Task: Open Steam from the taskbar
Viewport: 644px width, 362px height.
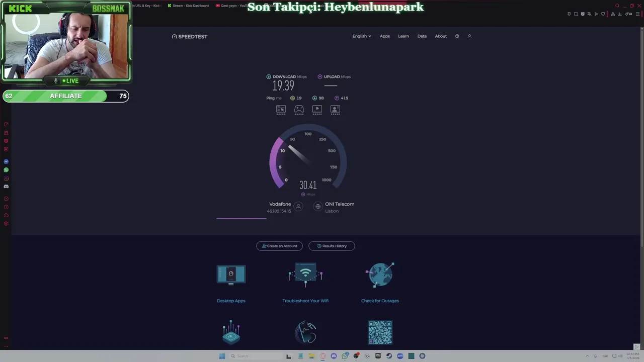Action: coord(389,356)
